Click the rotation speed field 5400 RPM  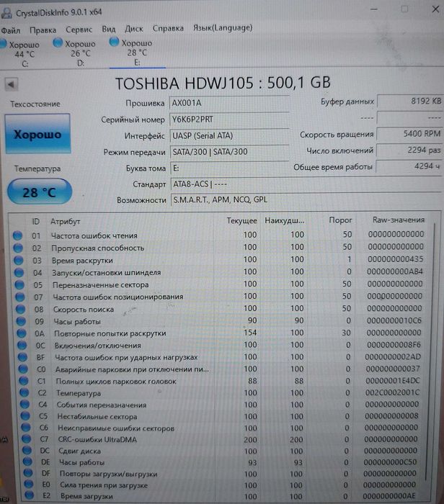(x=409, y=134)
